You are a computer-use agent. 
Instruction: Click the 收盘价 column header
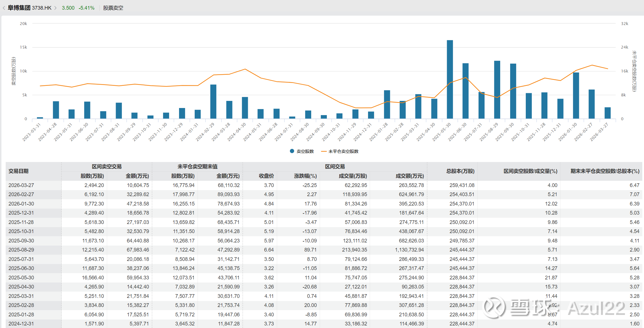point(266,176)
